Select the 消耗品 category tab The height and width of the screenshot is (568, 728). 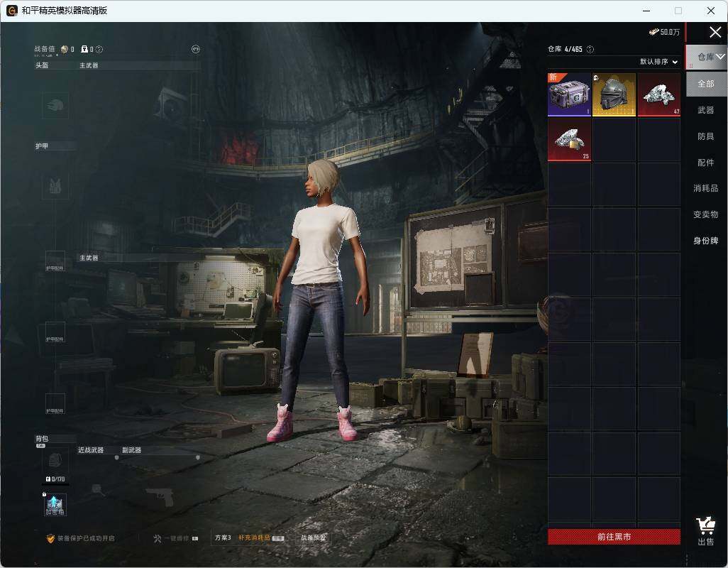point(706,188)
